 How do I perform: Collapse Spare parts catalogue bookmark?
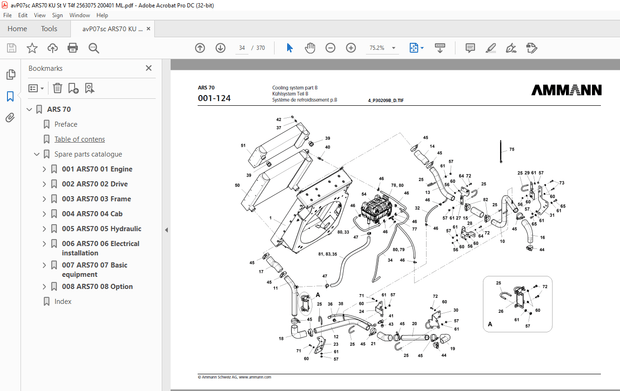click(37, 154)
